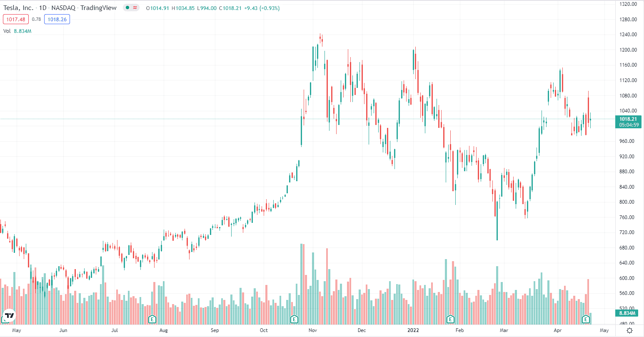Click the Jul label on time axis
The width and height of the screenshot is (644, 337).
[115, 331]
